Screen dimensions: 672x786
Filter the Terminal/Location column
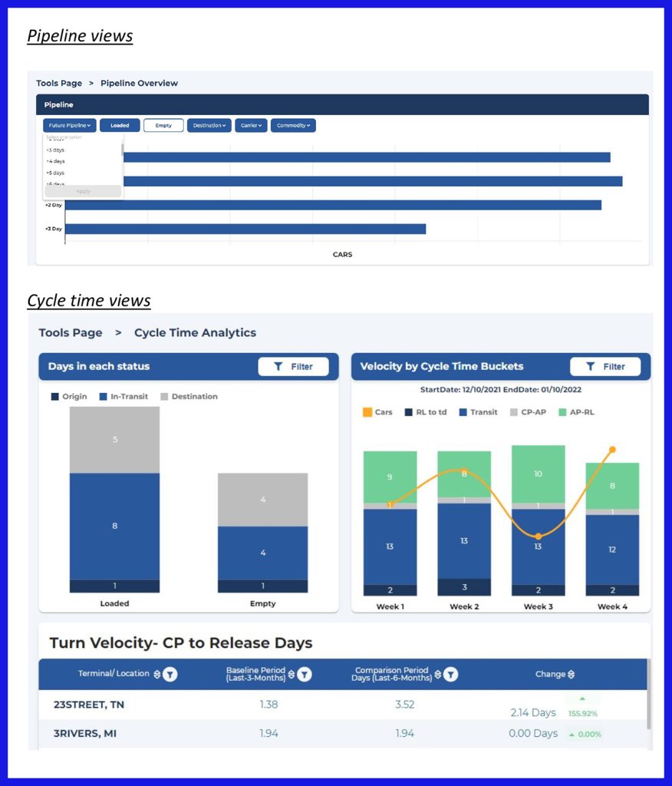click(170, 674)
